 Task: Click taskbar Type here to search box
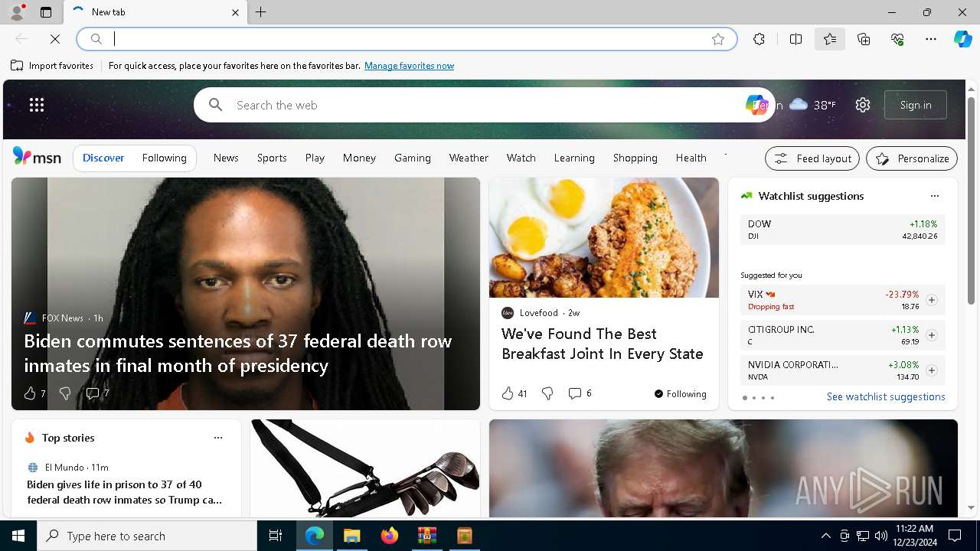[x=147, y=536]
